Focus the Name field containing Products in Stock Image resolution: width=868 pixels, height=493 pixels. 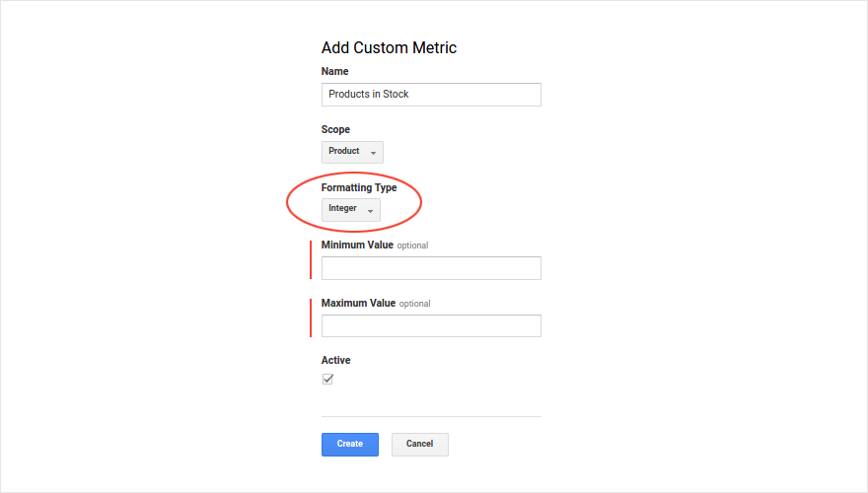(431, 95)
